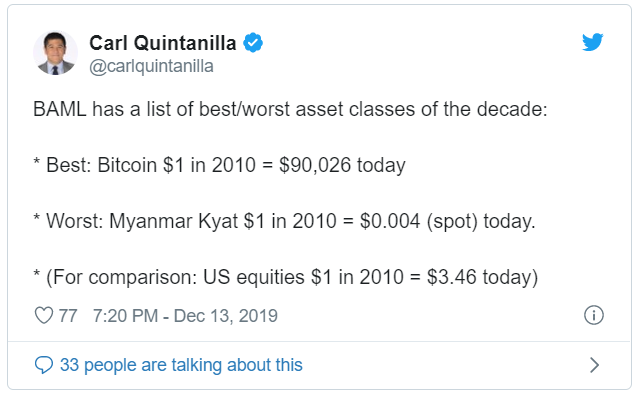The width and height of the screenshot is (639, 399).
Task: Open '33 people are talking about this'
Action: [181, 365]
